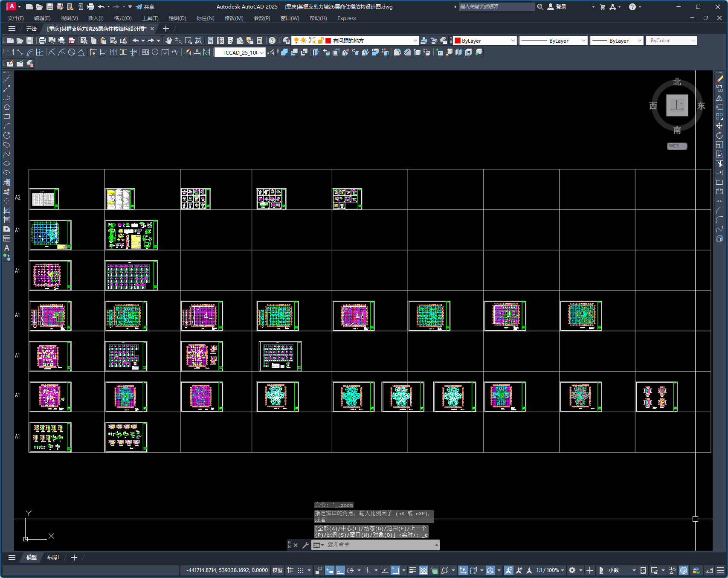The height and width of the screenshot is (578, 728).
Task: Choose the multiline Text tool
Action: (7, 248)
